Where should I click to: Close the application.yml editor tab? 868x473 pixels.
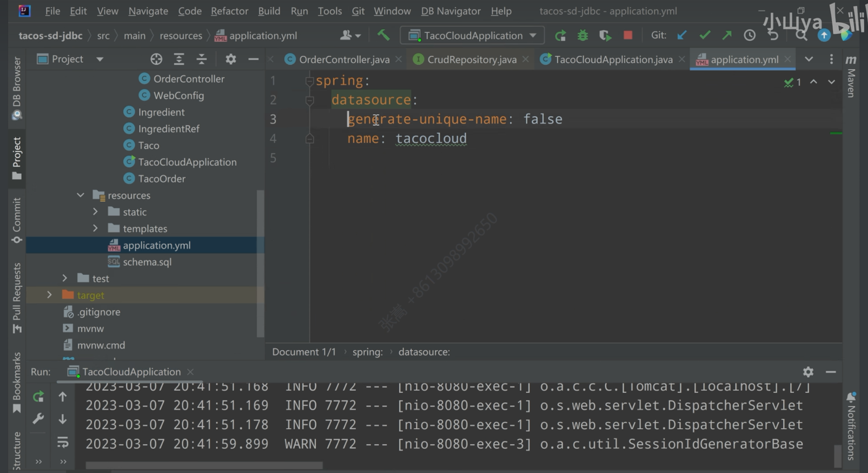click(787, 59)
